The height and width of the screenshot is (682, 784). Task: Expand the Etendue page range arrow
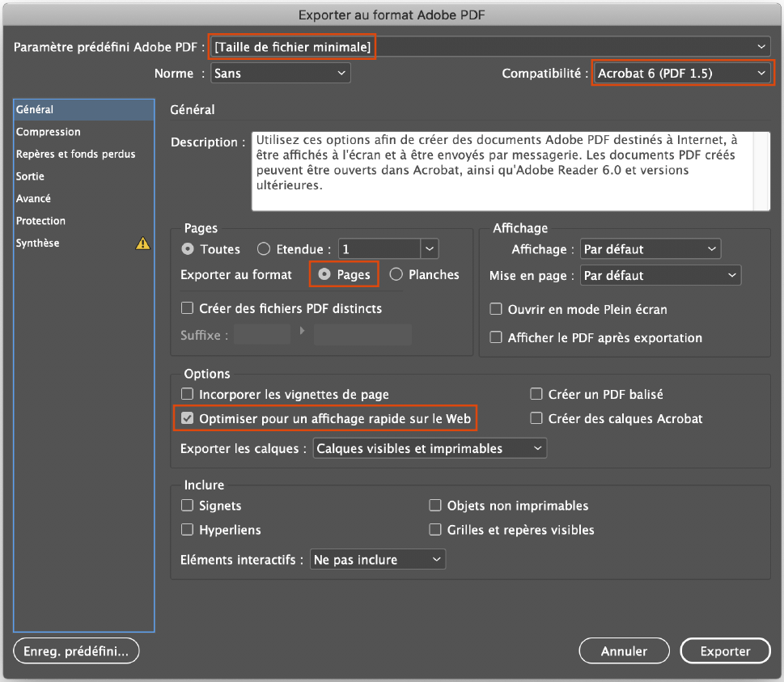pos(430,249)
